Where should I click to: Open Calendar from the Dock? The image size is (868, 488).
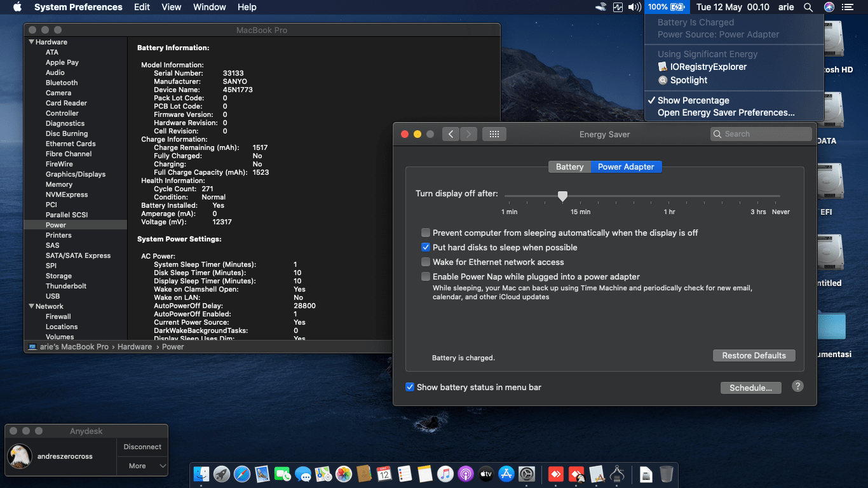coord(384,474)
